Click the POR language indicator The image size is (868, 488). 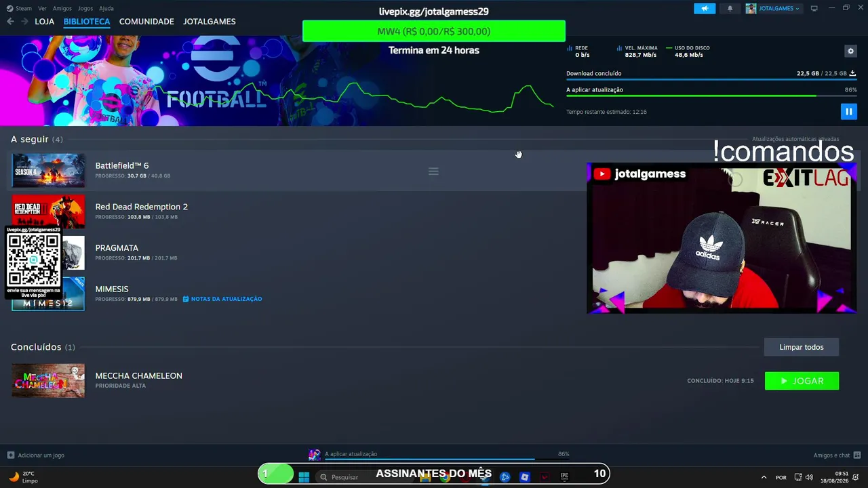pos(781,477)
